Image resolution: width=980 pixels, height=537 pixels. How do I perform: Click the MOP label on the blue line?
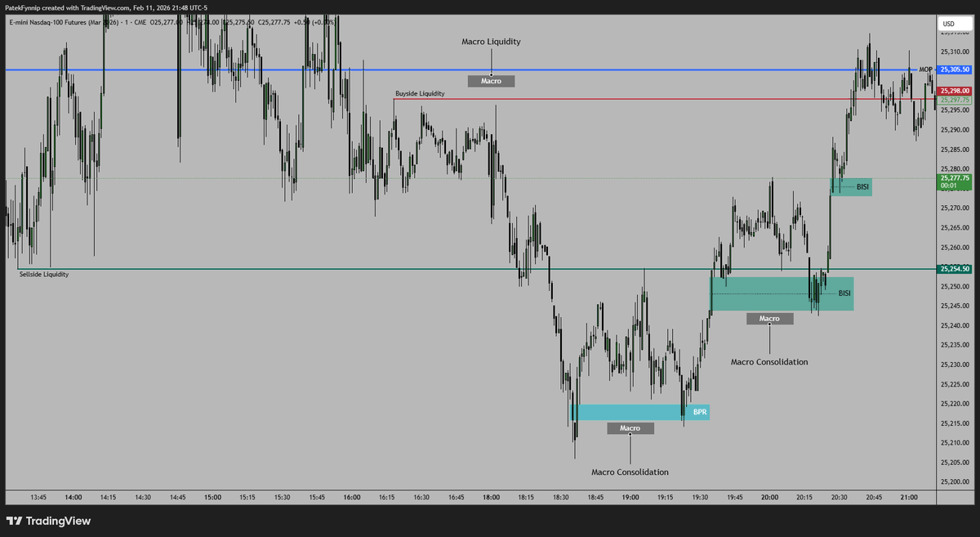click(925, 70)
